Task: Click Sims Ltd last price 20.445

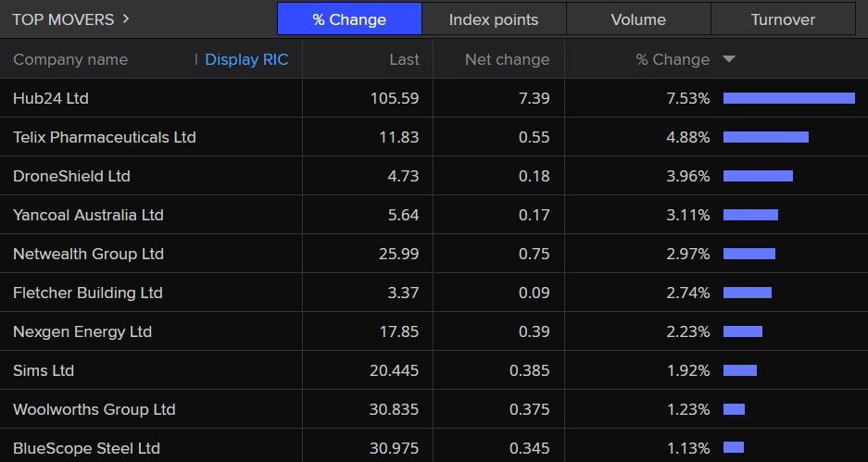Action: (x=395, y=370)
